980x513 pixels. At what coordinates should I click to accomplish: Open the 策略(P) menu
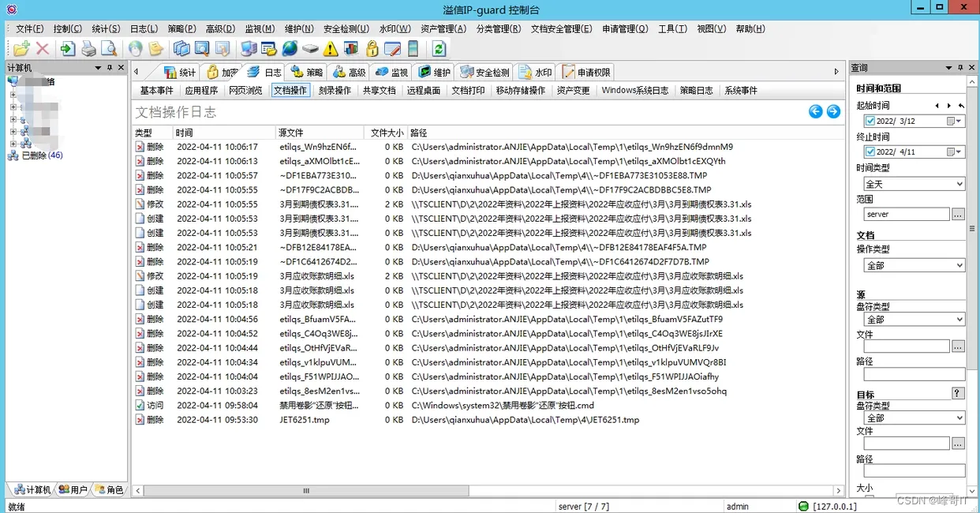(x=182, y=28)
